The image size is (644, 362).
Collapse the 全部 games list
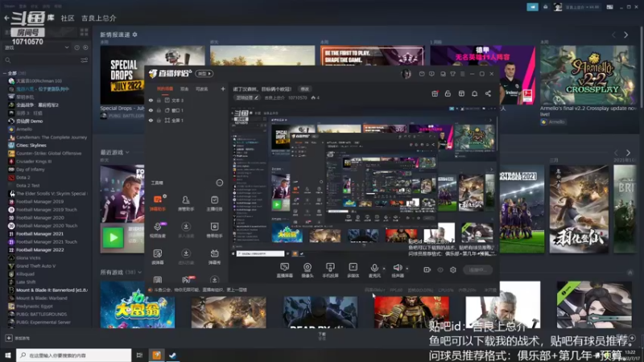pyautogui.click(x=5, y=73)
